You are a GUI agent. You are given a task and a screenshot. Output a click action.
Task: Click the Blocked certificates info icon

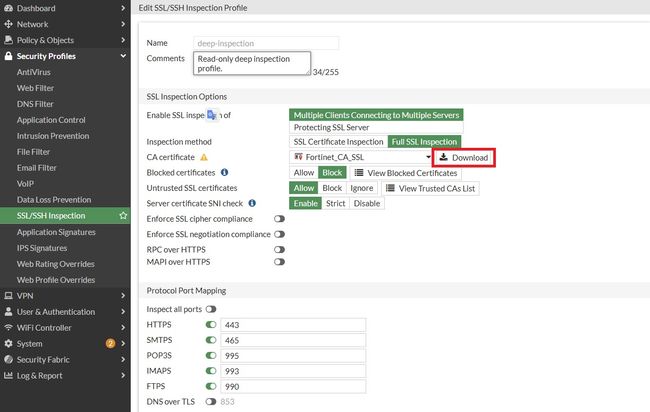click(225, 172)
